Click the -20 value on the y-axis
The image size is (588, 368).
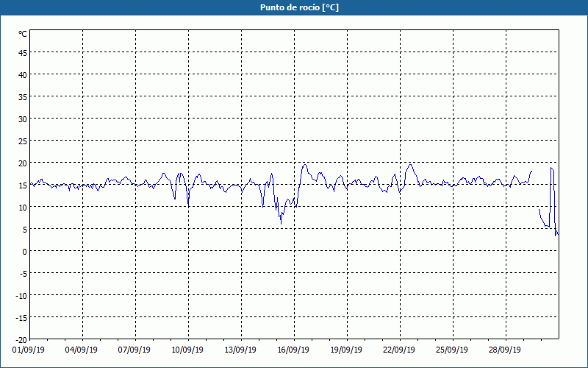pos(21,340)
